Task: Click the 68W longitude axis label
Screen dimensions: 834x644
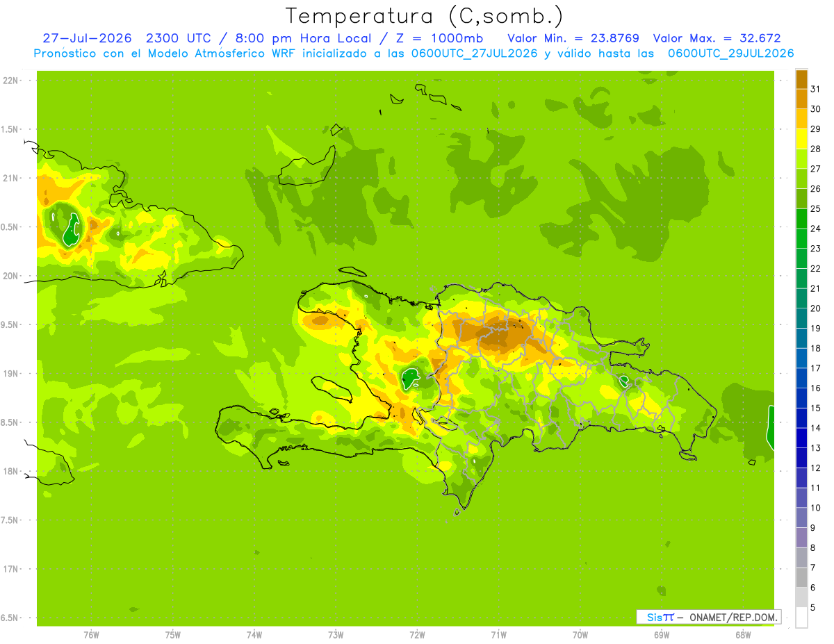Action: pos(743,635)
